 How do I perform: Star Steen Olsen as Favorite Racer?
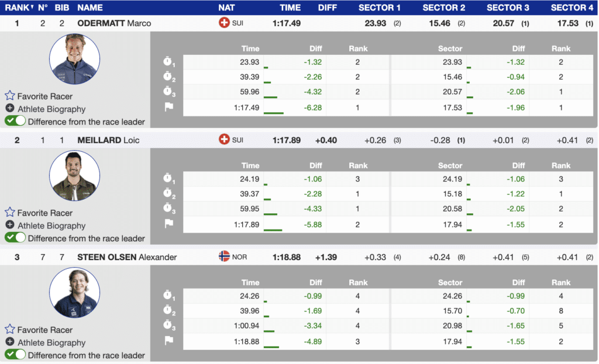point(10,330)
